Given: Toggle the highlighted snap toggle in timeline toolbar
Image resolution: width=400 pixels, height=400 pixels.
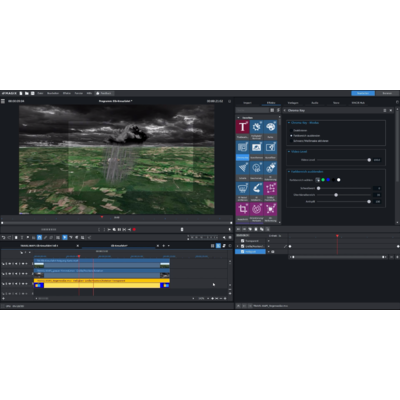Looking at the screenshot, I should (39, 237).
